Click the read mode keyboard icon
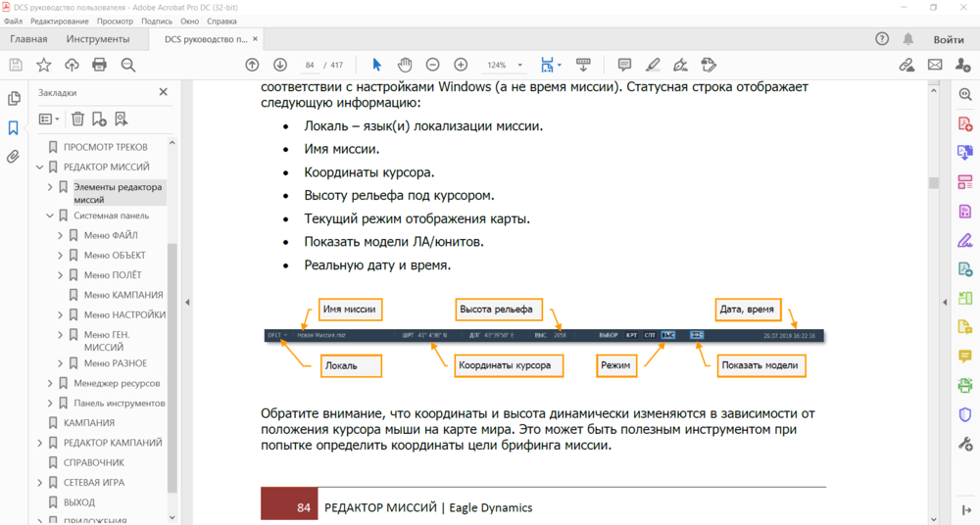 coord(583,65)
